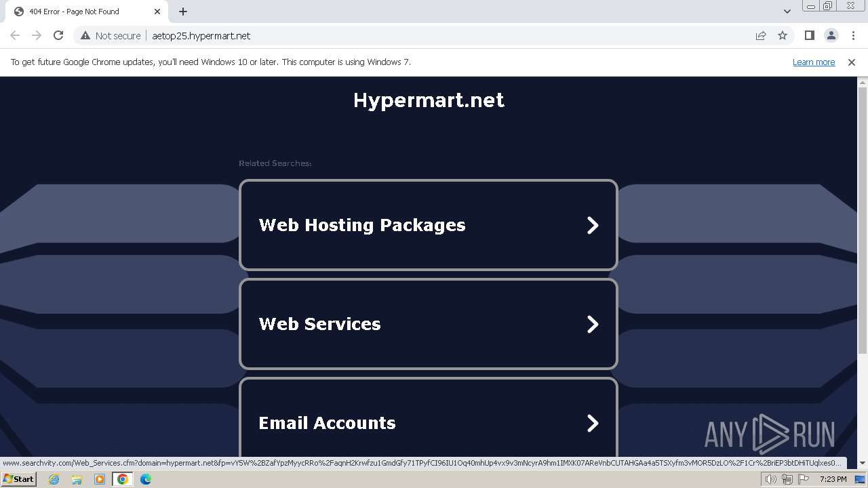Open the Windows Start menu
The width and height of the screenshot is (868, 488).
coord(19,479)
